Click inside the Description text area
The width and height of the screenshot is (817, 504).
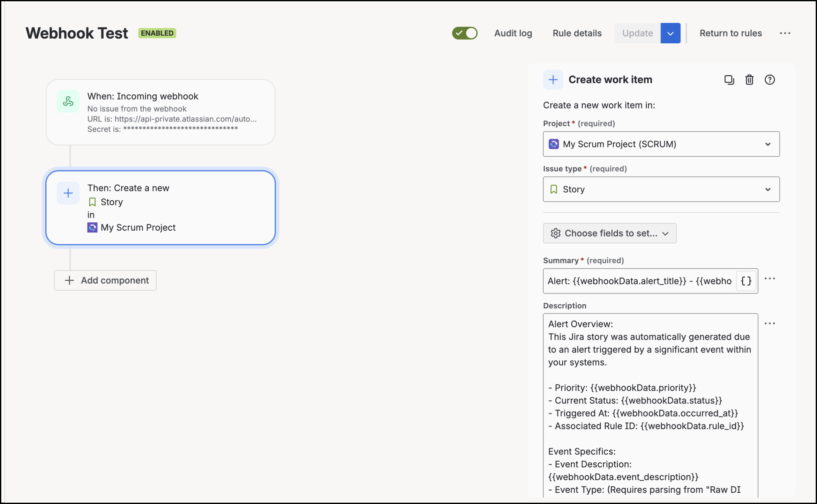pos(650,383)
